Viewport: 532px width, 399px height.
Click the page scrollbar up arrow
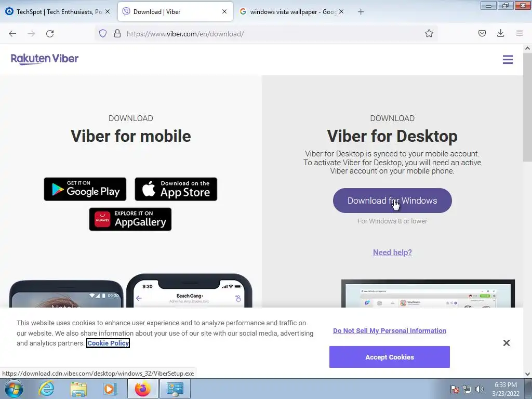(527, 48)
